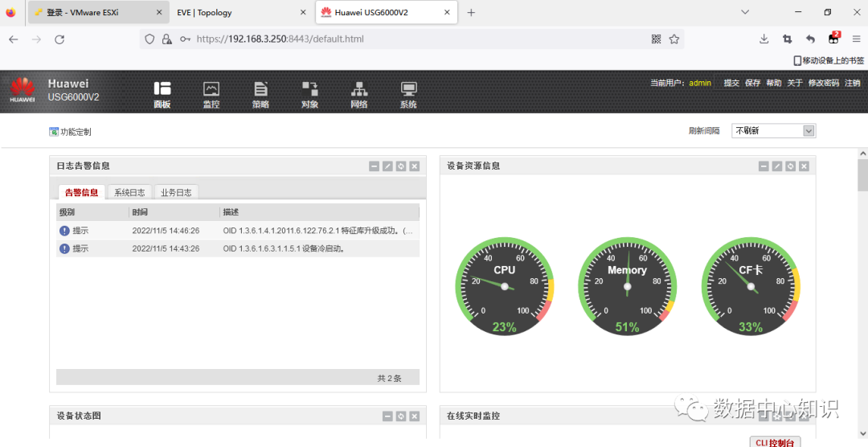
Task: Select the 设备冷启动 alarm row
Action: coord(237,248)
